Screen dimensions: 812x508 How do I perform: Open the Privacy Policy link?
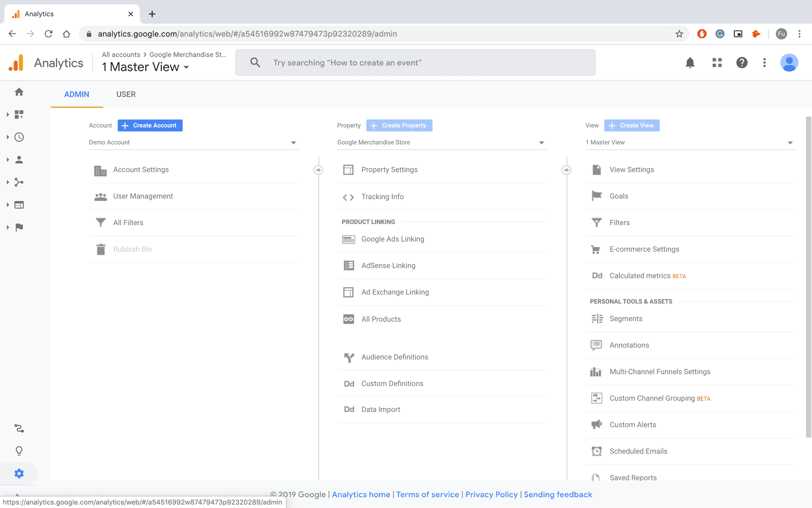(x=491, y=495)
